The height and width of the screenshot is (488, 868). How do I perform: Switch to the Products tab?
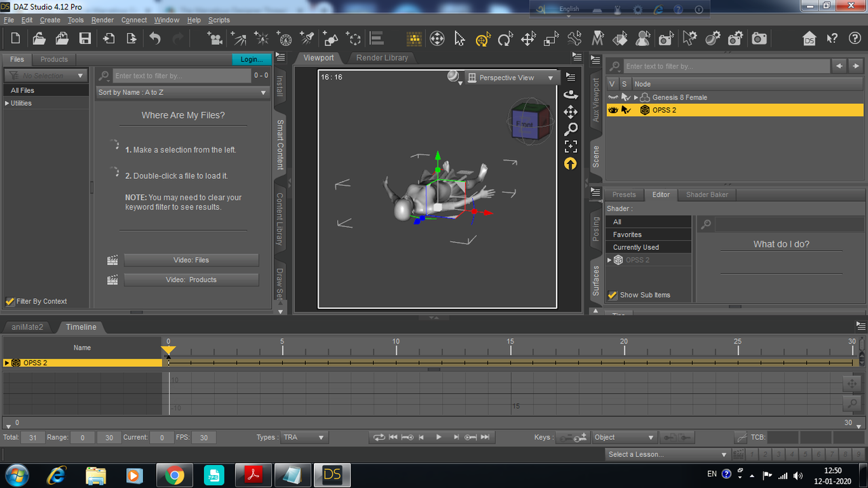coord(54,59)
